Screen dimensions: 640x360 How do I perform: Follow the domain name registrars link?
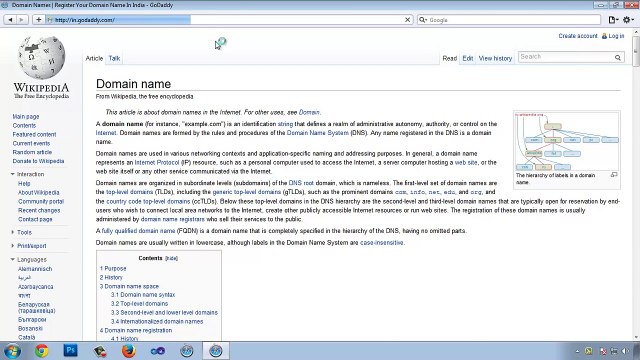pos(173,219)
